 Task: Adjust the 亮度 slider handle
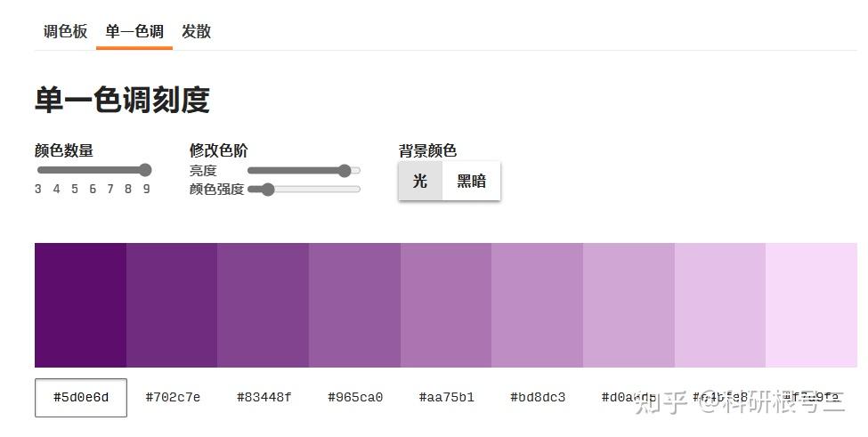(345, 170)
